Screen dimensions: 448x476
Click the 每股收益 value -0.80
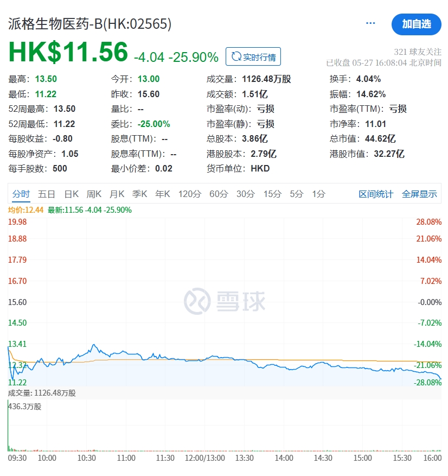click(x=62, y=139)
